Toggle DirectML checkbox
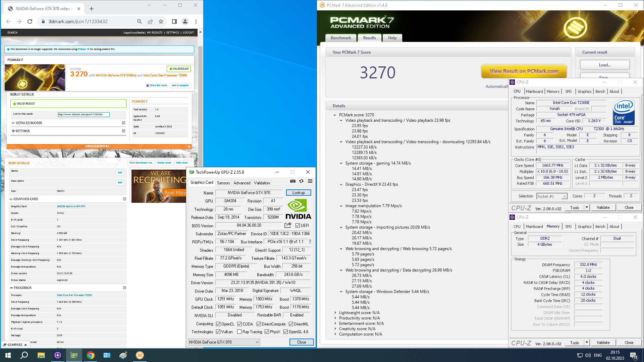This screenshot has width=644, height=362. pos(291,324)
